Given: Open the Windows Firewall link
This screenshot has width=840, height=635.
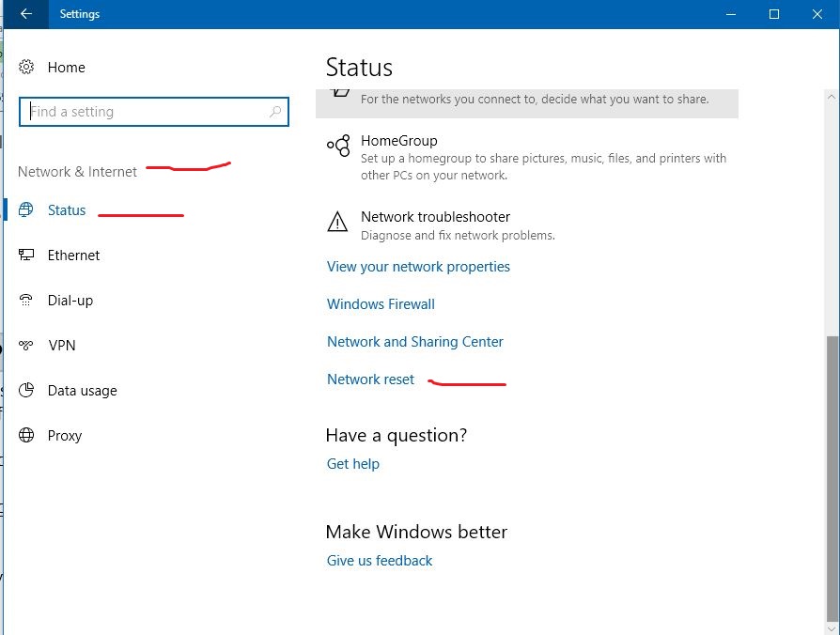Looking at the screenshot, I should 381,304.
